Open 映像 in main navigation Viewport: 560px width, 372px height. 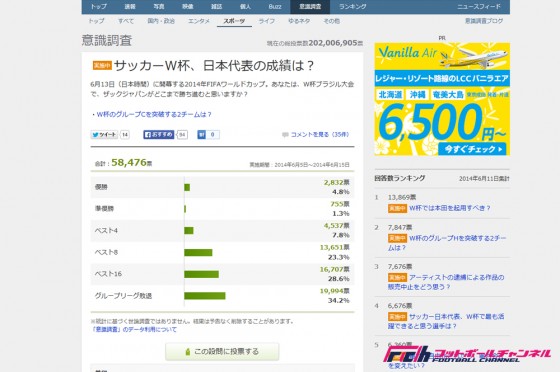[x=188, y=6]
